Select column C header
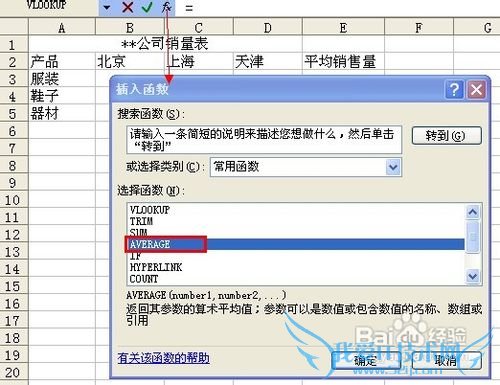The image size is (500, 385). pos(199,27)
